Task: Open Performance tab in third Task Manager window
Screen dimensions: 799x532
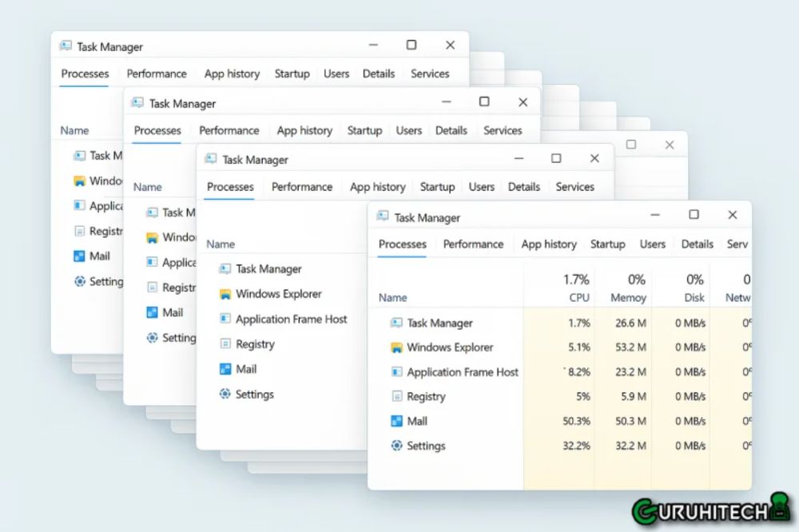Action: click(302, 187)
